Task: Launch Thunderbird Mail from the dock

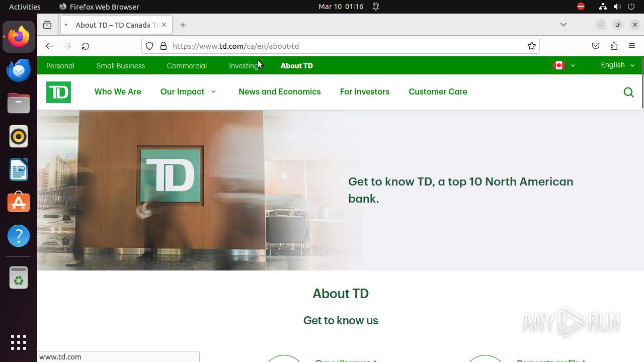Action: pyautogui.click(x=19, y=70)
